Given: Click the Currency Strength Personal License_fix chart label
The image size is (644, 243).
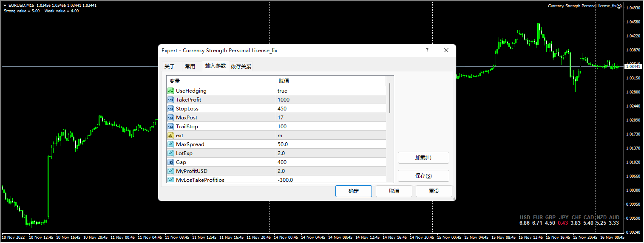Looking at the screenshot, I should tap(582, 6).
